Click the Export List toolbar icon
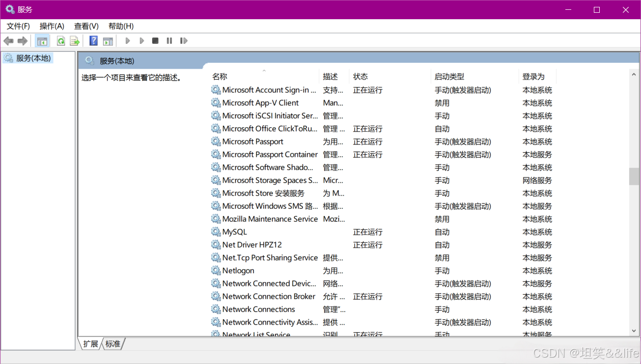Screen dimensions: 641x364 [x=75, y=41]
